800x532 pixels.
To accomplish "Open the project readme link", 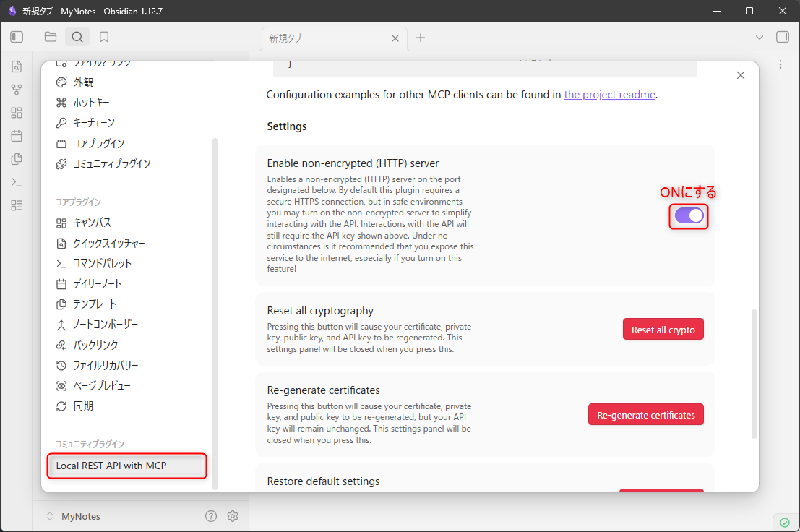I will [609, 95].
